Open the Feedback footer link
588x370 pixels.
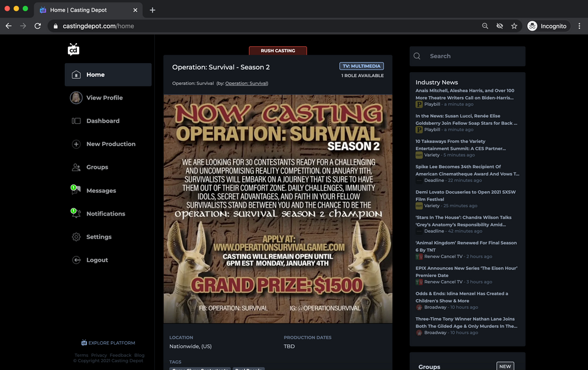(121, 355)
